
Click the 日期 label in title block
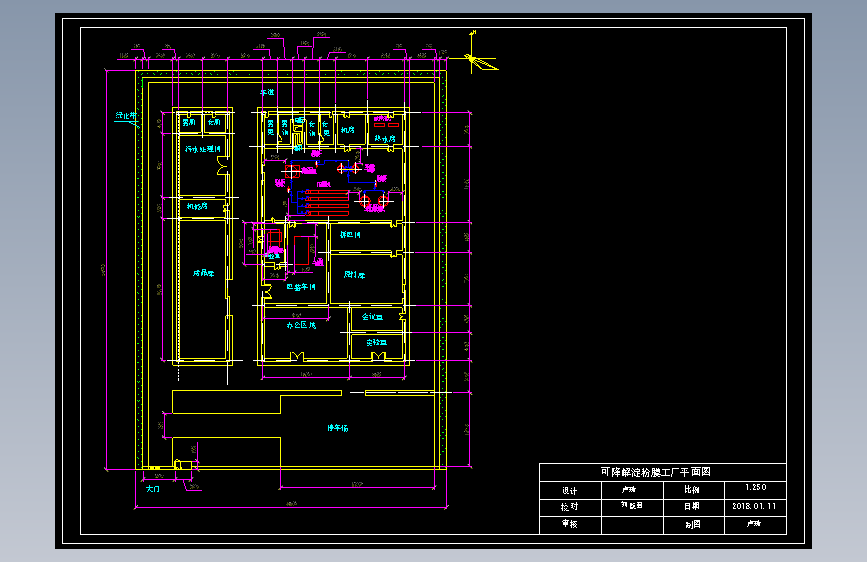point(692,506)
